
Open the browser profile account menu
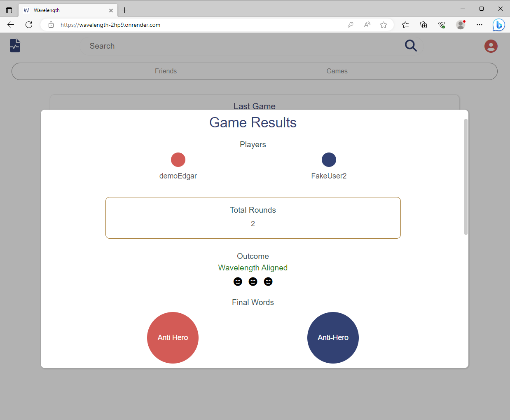[x=461, y=25]
